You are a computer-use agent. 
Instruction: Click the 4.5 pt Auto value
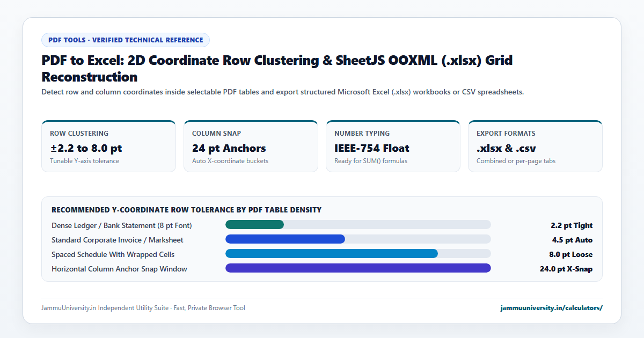coord(572,240)
